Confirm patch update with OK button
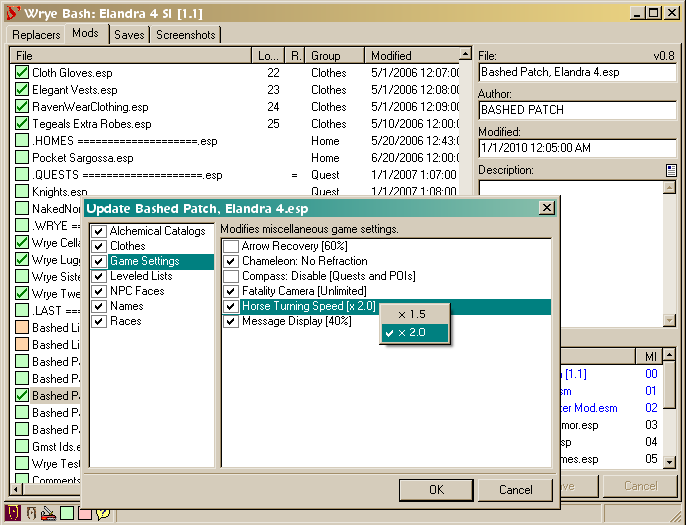 pyautogui.click(x=436, y=490)
